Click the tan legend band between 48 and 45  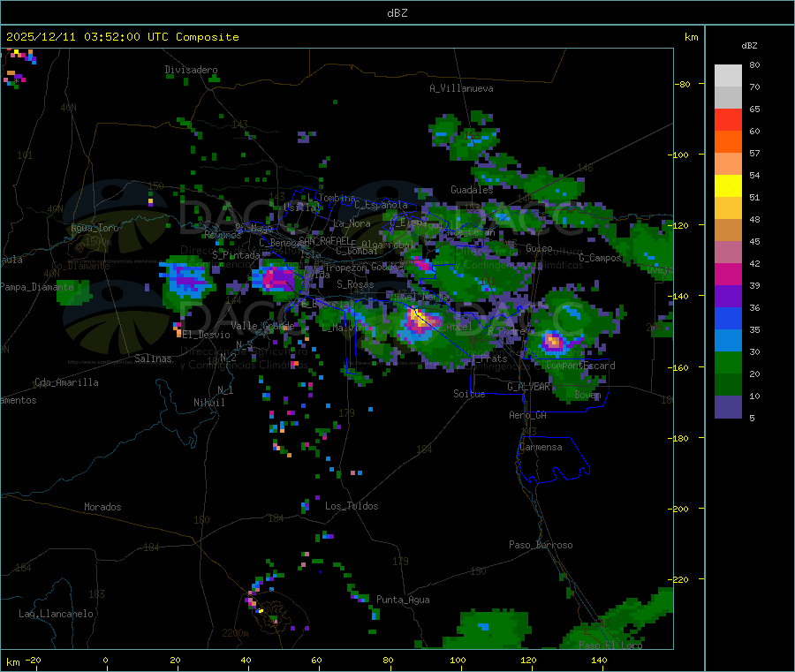point(728,230)
